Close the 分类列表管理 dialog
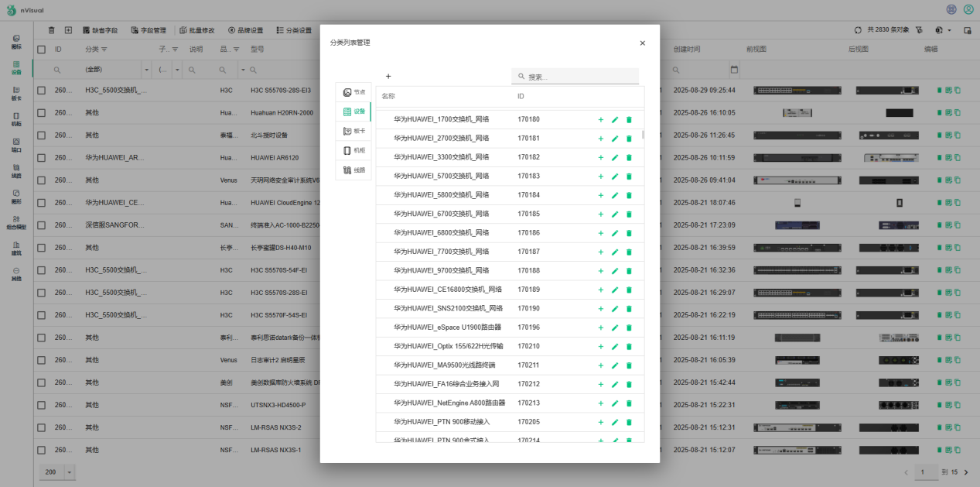 click(x=642, y=43)
